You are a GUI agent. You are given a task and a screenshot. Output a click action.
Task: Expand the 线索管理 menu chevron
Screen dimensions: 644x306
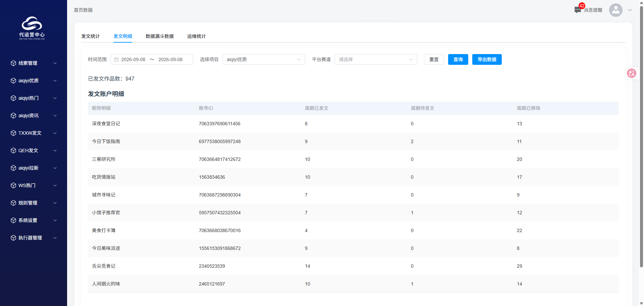(x=55, y=63)
